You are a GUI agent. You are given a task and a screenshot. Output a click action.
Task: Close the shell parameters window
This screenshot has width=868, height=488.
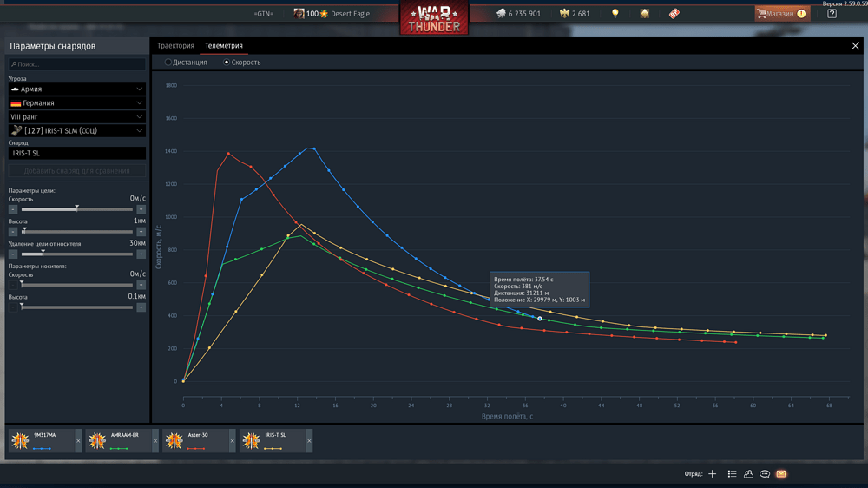pos(855,46)
